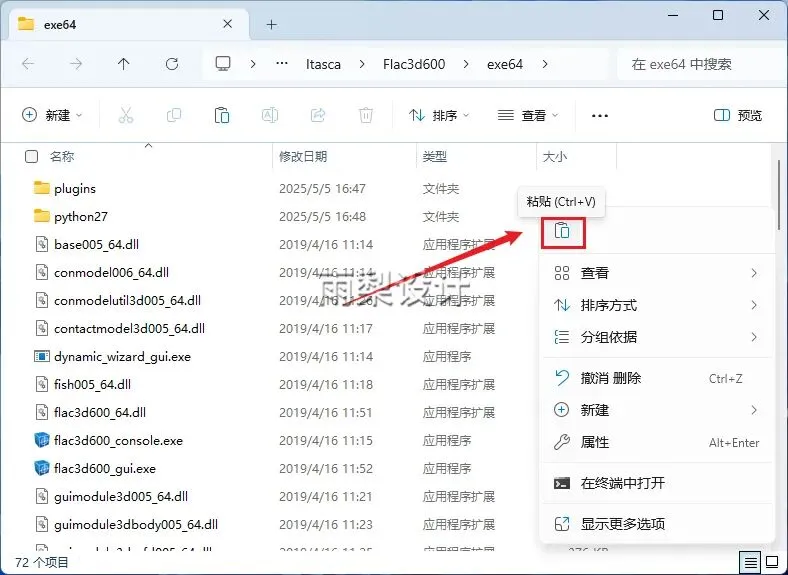This screenshot has height=575, width=788.
Task: Click the toolbar Paste clipboard icon
Action: coord(222,116)
